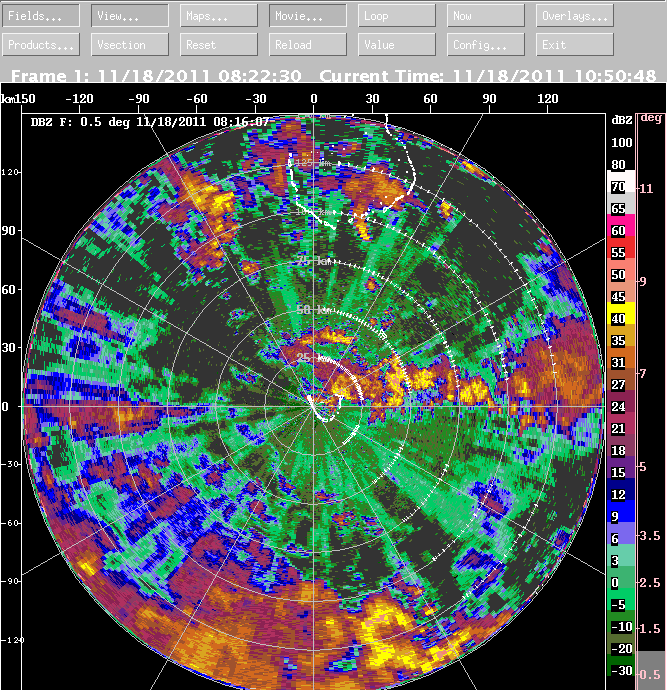Click the 25 km range ring label
This screenshot has width=667, height=690.
[314, 358]
